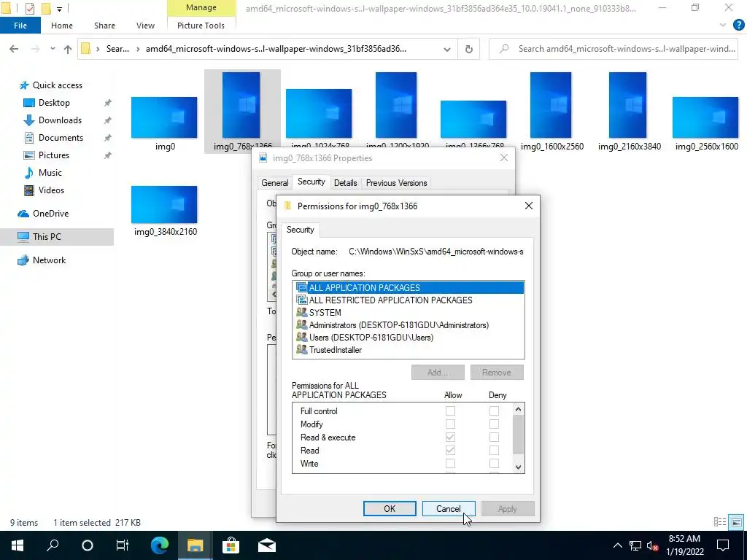Switch to Details tab in Properties

[345, 183]
